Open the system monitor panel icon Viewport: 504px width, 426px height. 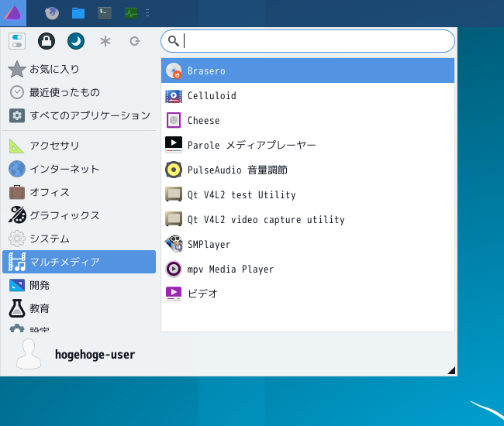[x=131, y=13]
